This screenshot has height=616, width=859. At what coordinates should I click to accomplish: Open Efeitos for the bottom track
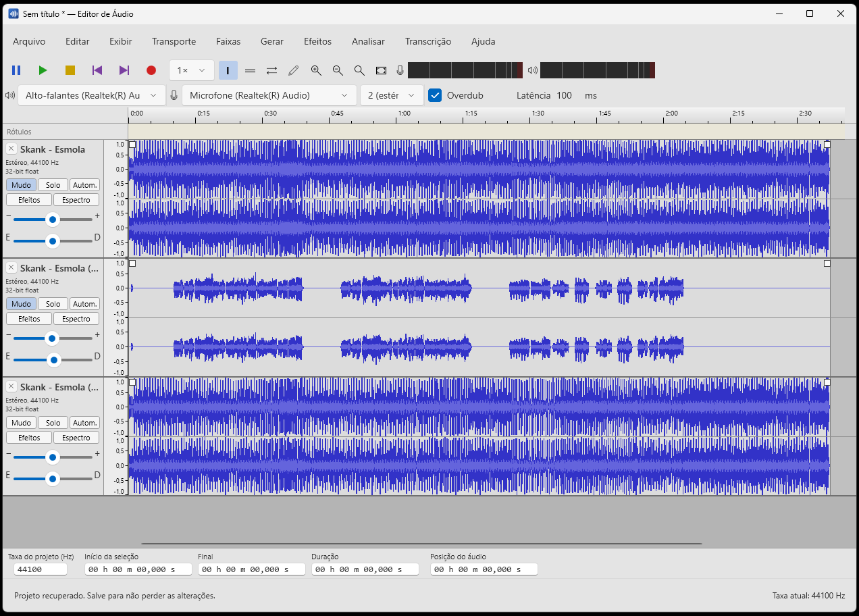coord(29,438)
